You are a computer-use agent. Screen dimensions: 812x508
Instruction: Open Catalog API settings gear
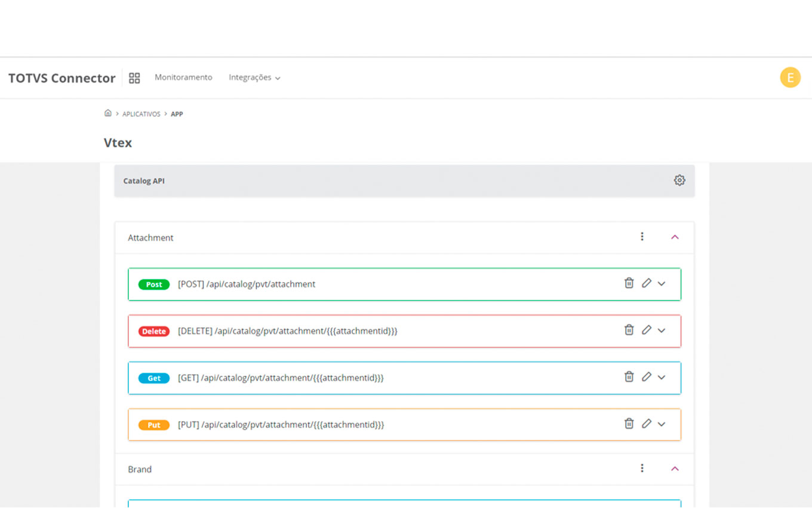click(x=679, y=180)
